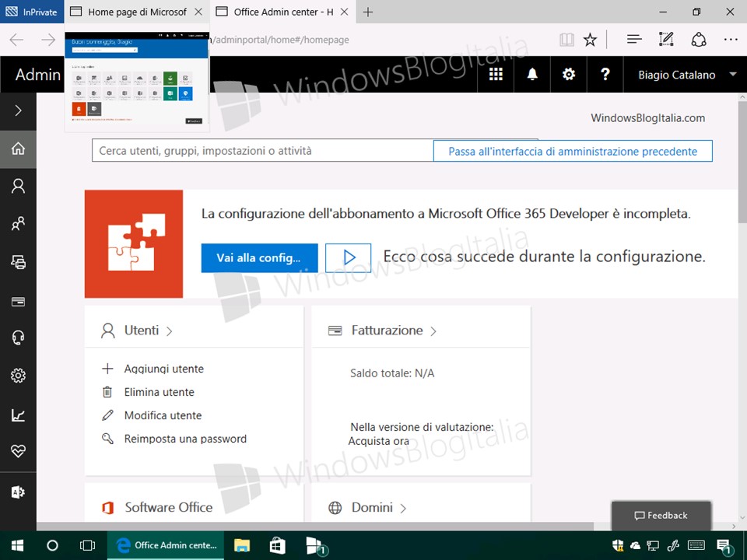Open Resources section in sidebar
The height and width of the screenshot is (560, 747).
pos(18,262)
